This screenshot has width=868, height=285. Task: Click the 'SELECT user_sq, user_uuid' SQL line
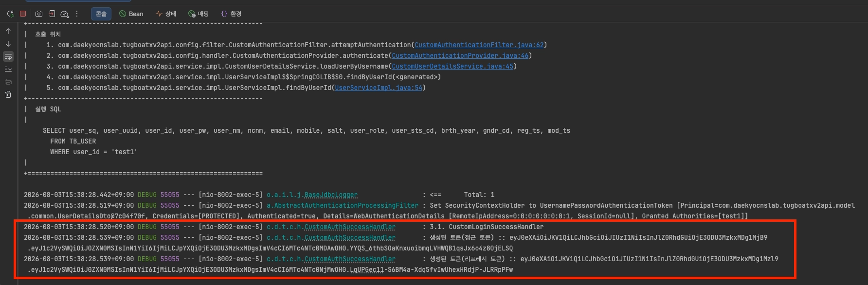307,130
